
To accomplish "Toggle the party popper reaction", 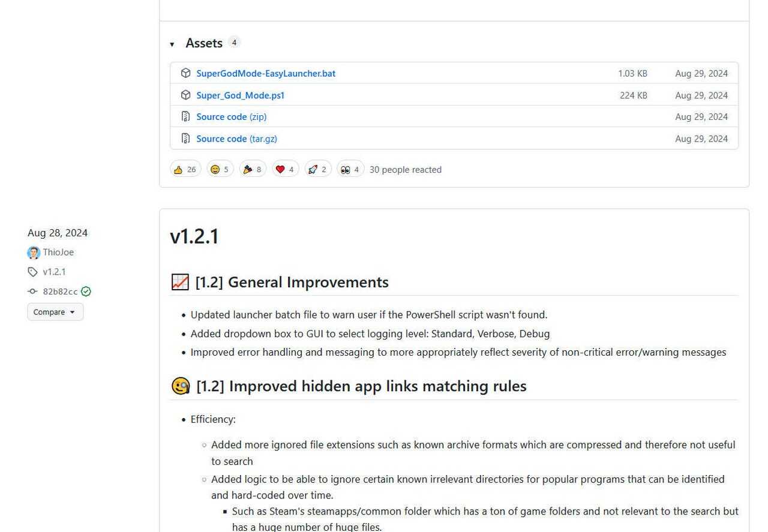I will pyautogui.click(x=253, y=170).
